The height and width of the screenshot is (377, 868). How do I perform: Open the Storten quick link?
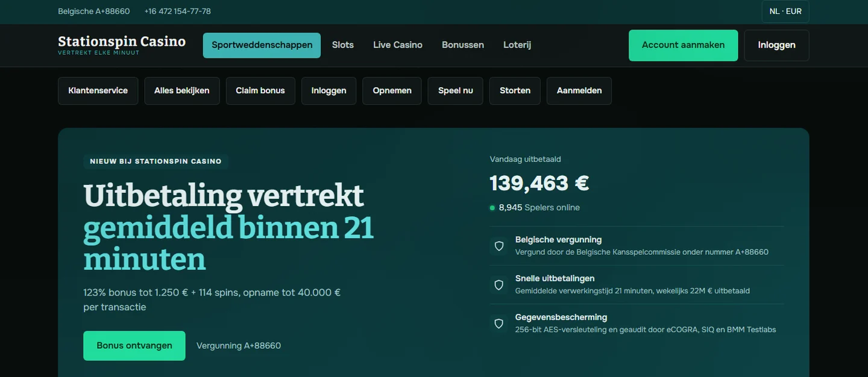[x=515, y=91]
